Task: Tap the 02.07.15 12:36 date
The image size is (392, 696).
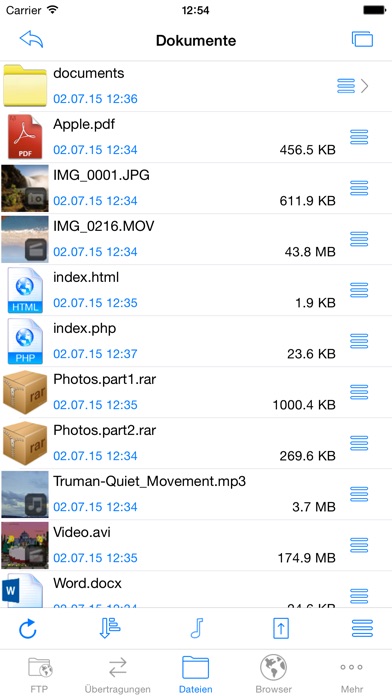Action: tap(95, 99)
